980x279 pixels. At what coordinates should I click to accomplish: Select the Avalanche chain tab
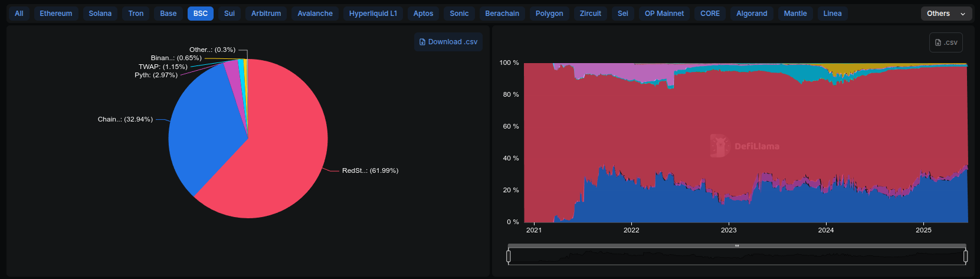pos(315,14)
